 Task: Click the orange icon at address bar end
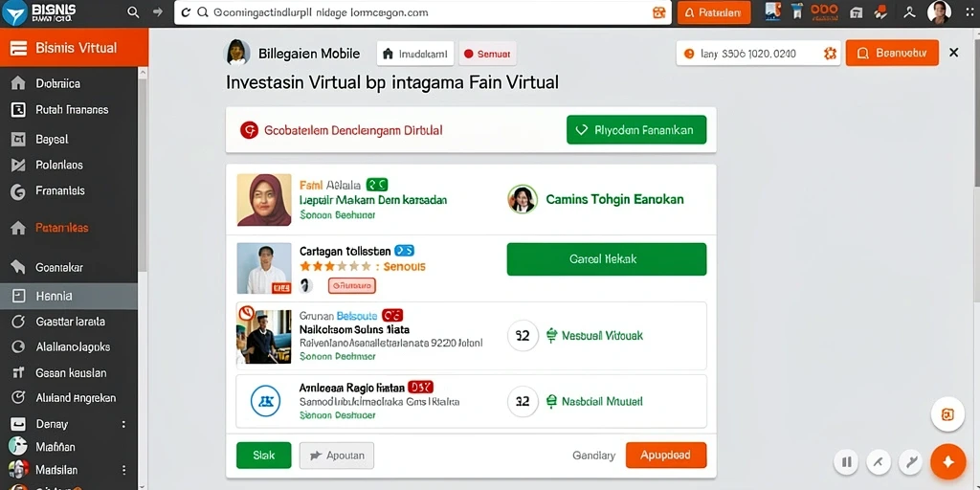click(658, 12)
